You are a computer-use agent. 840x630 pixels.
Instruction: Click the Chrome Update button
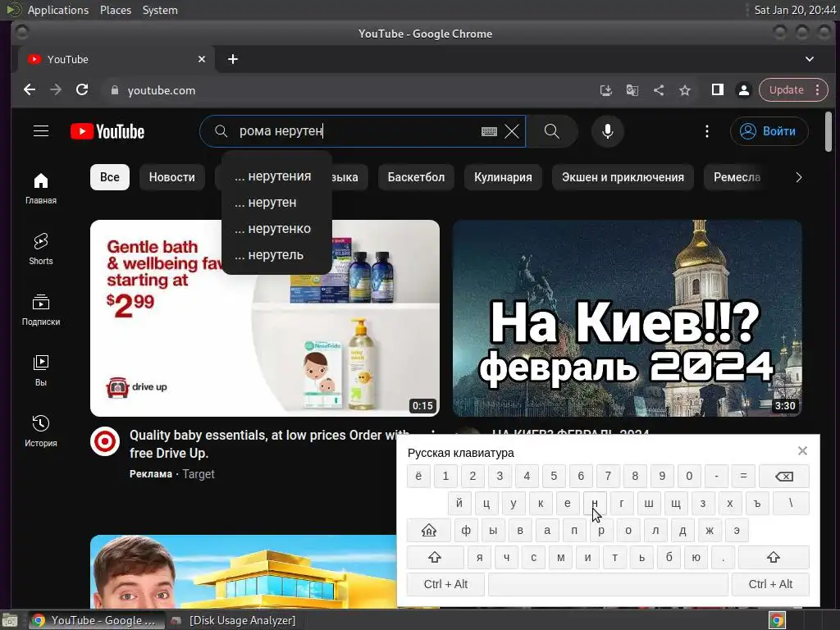793,90
